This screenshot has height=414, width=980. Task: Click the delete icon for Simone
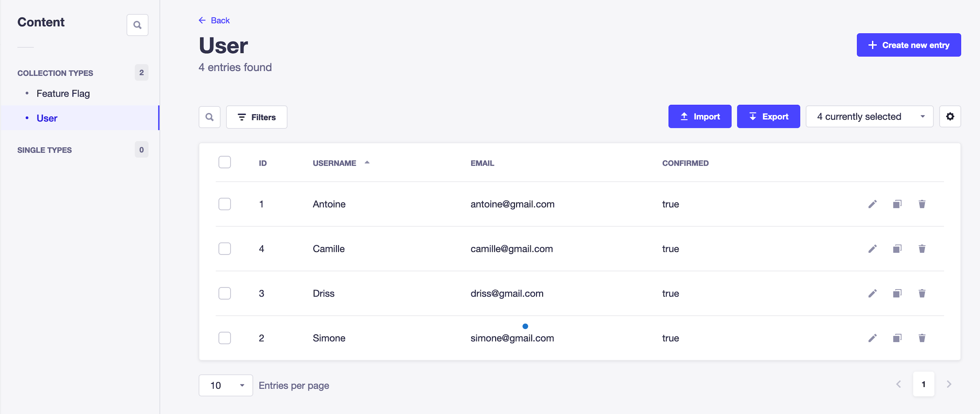pos(922,338)
